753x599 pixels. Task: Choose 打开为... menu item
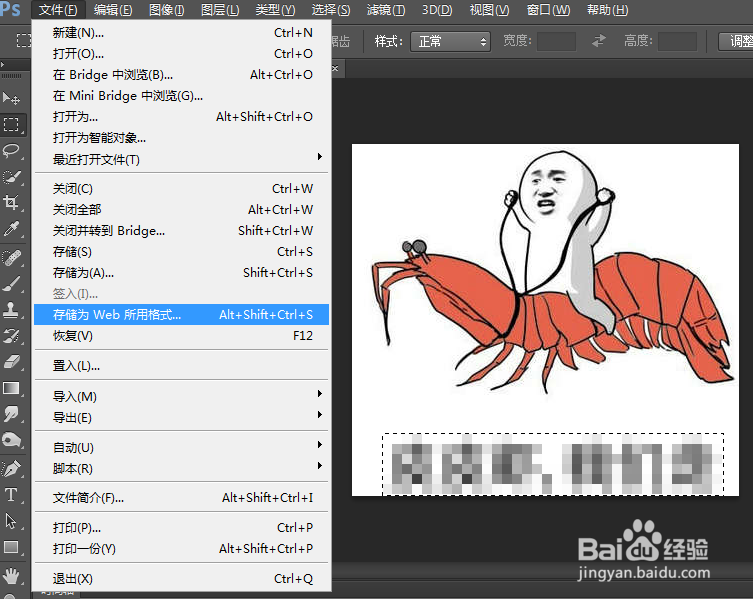[182, 117]
